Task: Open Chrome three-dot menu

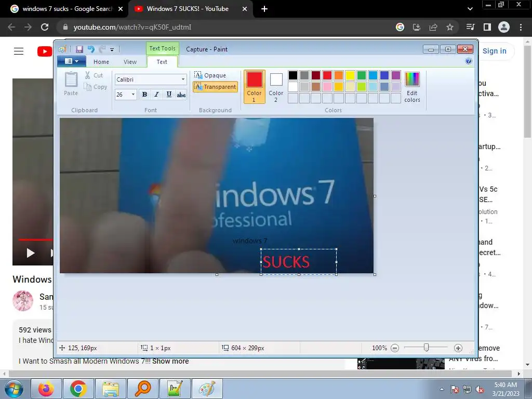Action: point(521,27)
